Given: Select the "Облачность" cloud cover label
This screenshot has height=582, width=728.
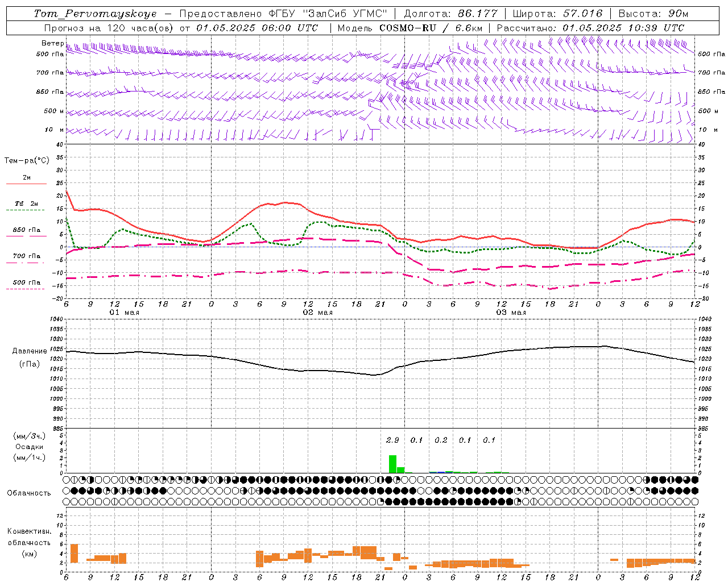Looking at the screenshot, I should click(x=29, y=493).
